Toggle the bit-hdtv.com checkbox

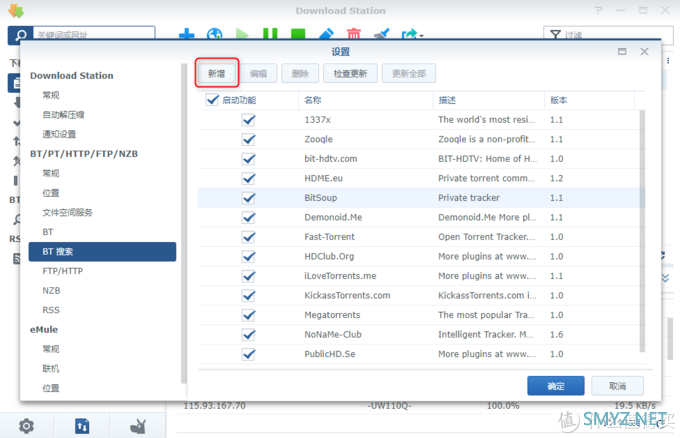[248, 159]
